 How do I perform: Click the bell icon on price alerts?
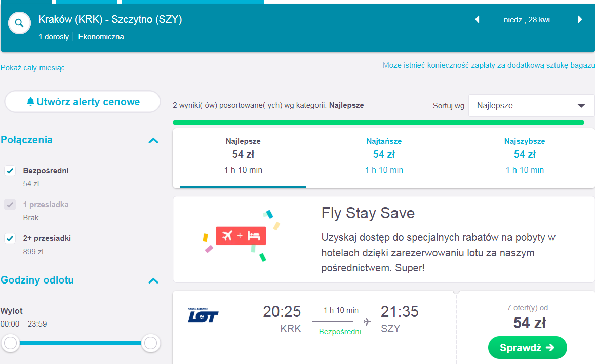tap(31, 102)
